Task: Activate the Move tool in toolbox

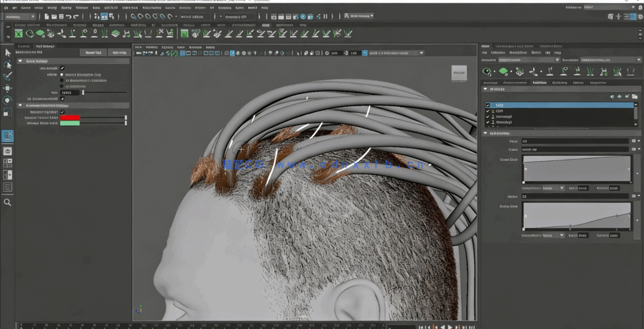Action: pos(8,88)
